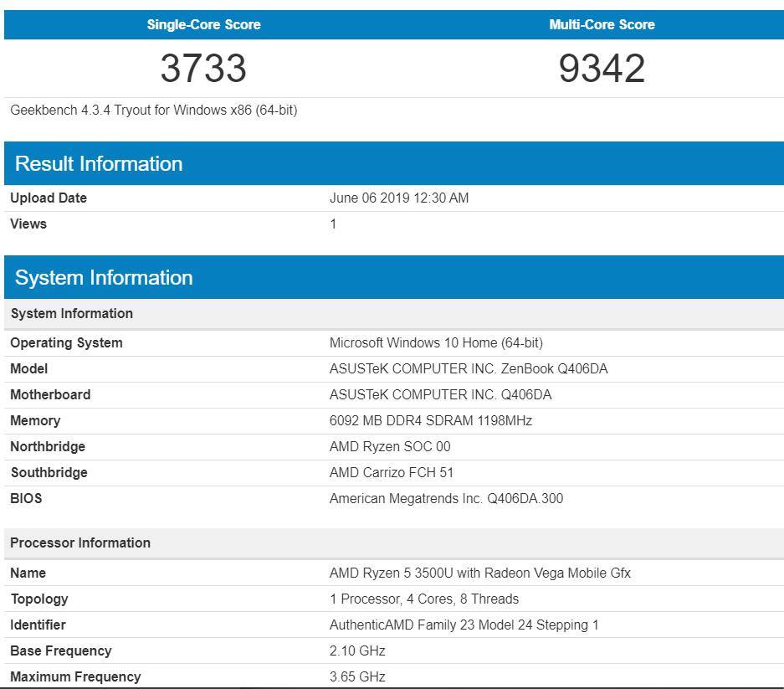Image resolution: width=784 pixels, height=689 pixels.
Task: Click the Motherboard value ASUSTeK Q406DA
Action: click(x=440, y=394)
